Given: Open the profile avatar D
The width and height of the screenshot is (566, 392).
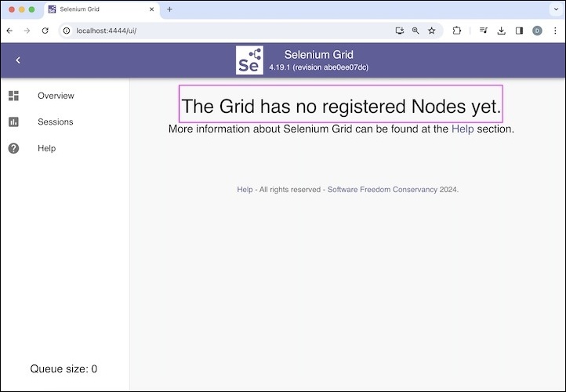Looking at the screenshot, I should pos(537,31).
